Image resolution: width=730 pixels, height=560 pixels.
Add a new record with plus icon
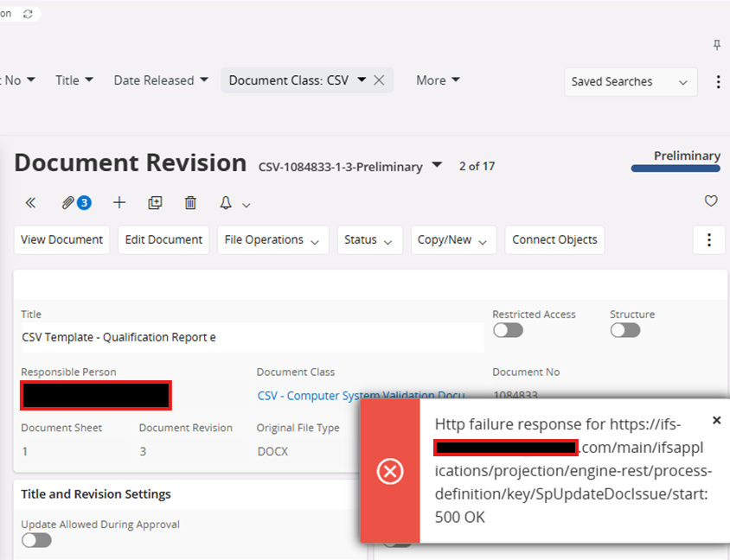[119, 202]
